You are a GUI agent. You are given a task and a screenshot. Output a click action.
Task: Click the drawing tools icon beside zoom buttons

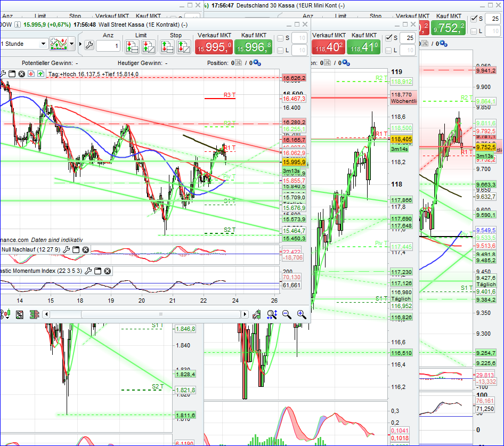pos(256,314)
